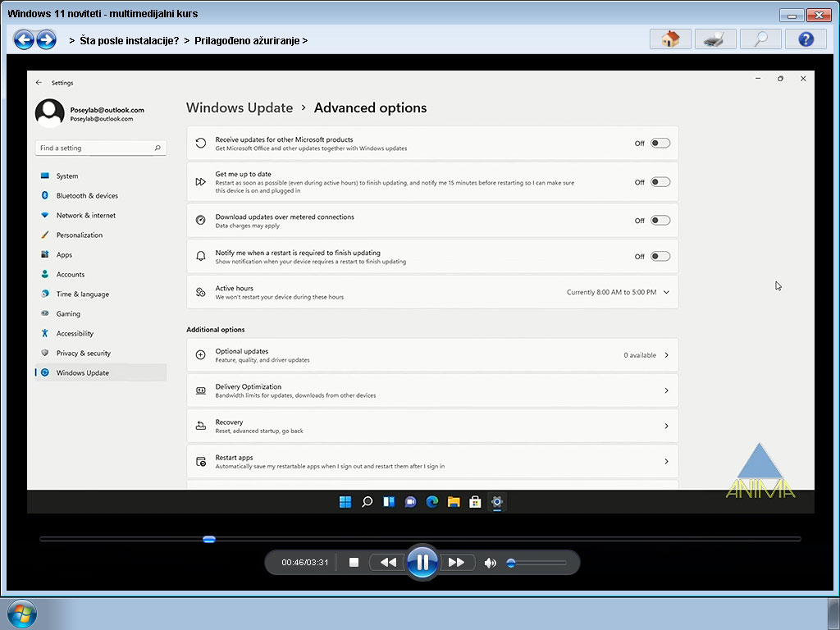Go forward with the right arrow button

tap(46, 39)
